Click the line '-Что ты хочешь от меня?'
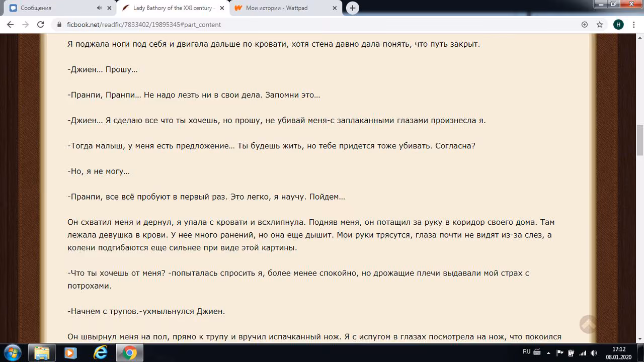This screenshot has width=644, height=362. coord(298,280)
